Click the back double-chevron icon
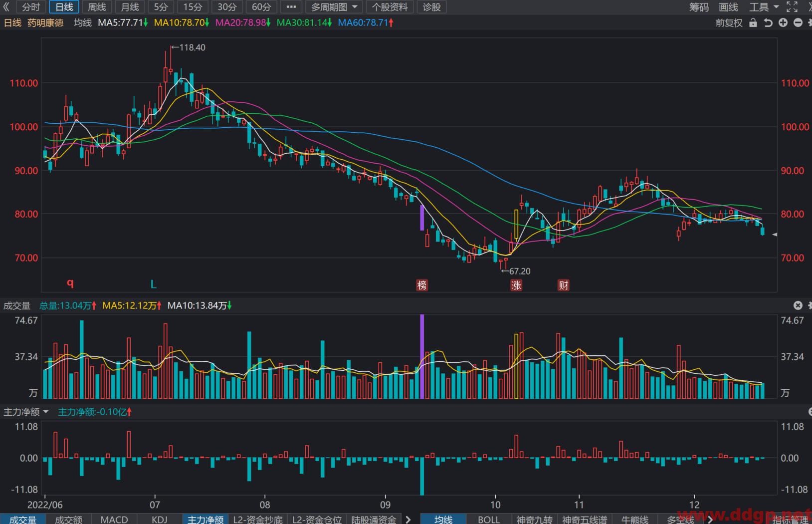The image size is (812, 524). [x=6, y=7]
